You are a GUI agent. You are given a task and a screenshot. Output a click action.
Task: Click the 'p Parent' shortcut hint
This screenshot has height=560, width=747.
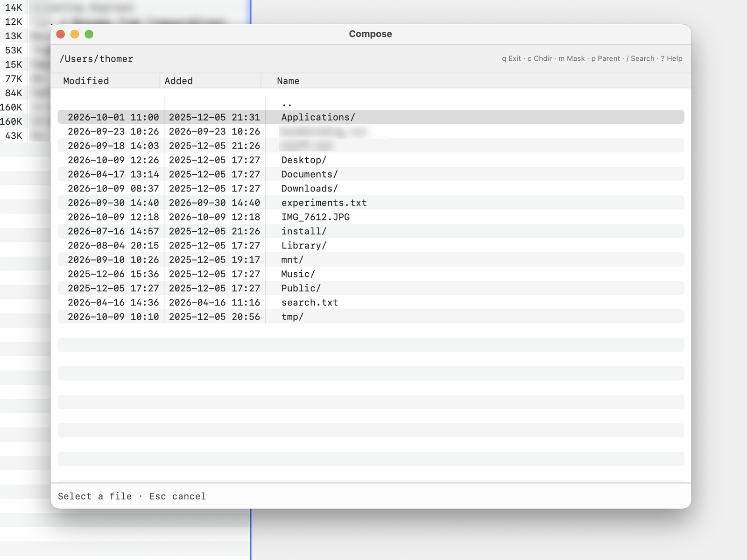pos(606,58)
